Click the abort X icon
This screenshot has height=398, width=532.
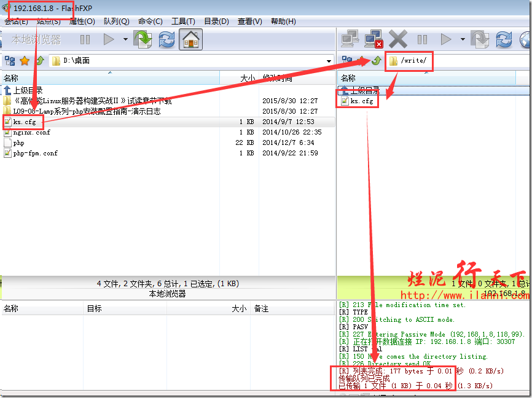(x=397, y=39)
